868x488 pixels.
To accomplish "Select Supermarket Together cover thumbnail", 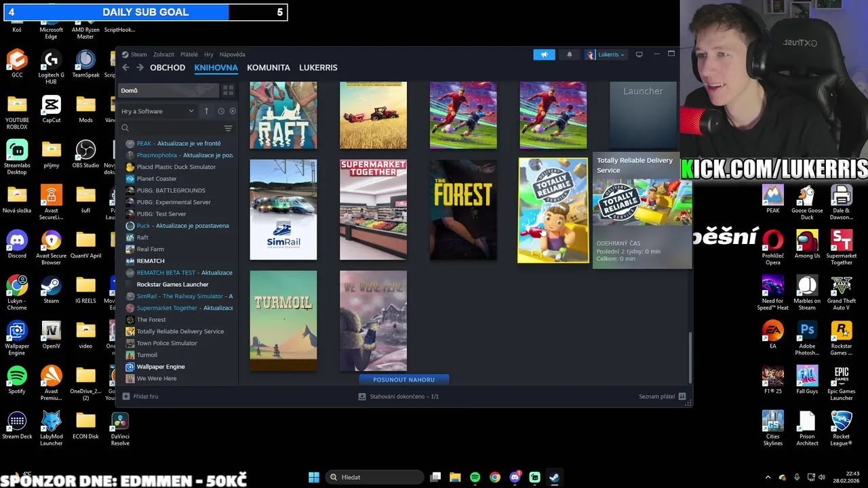I will click(373, 209).
